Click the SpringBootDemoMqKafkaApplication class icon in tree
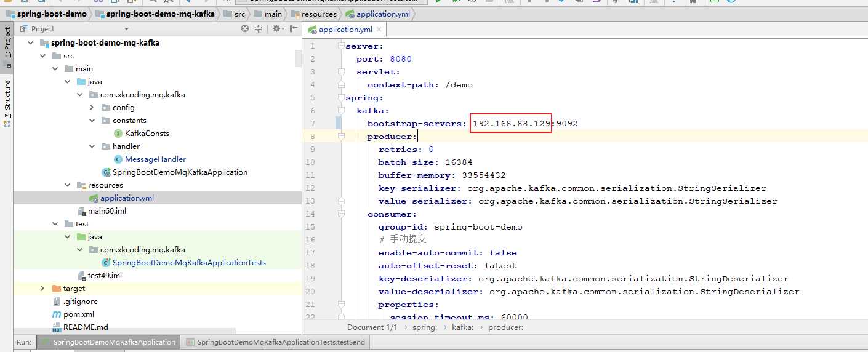 (106, 172)
